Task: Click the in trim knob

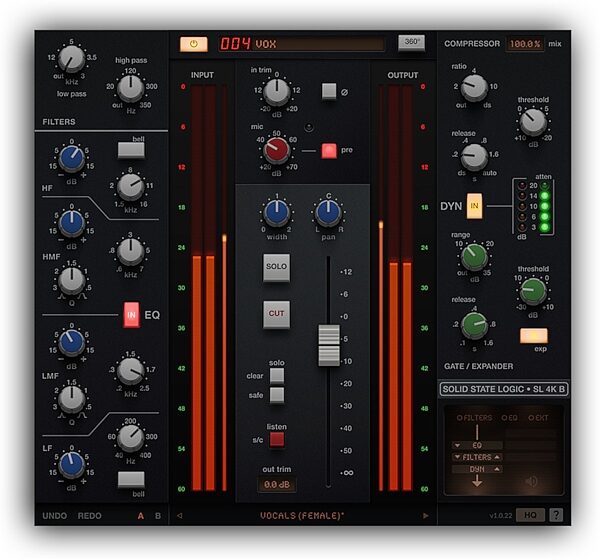Action: pos(277,92)
